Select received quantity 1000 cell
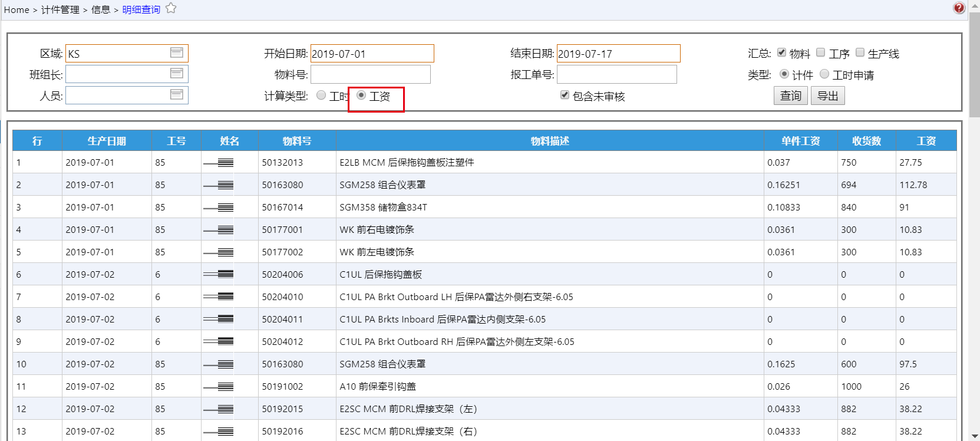The height and width of the screenshot is (441, 980). pos(867,386)
